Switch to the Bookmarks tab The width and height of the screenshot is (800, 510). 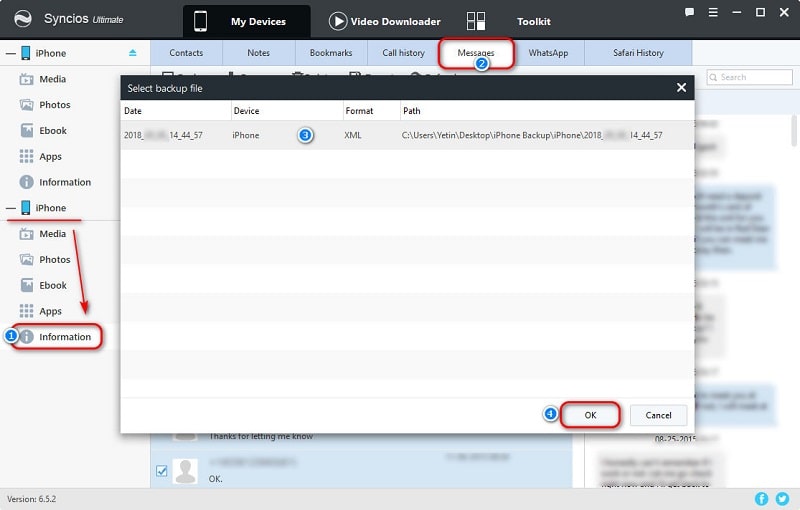[x=331, y=53]
